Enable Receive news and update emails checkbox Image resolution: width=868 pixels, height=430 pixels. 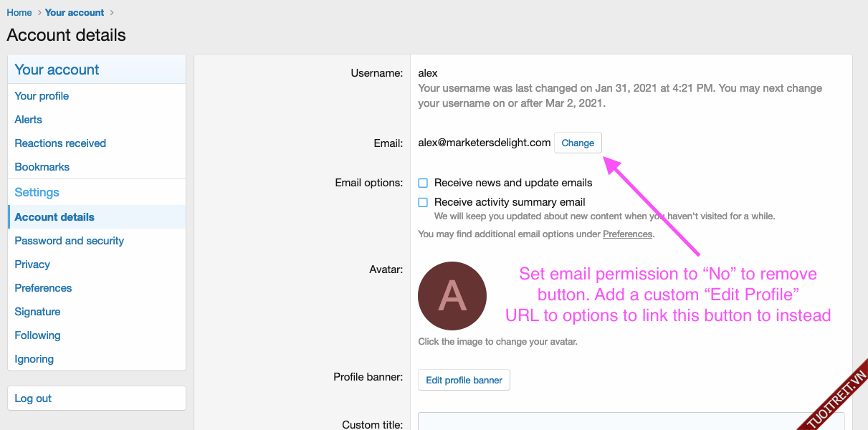pos(424,183)
